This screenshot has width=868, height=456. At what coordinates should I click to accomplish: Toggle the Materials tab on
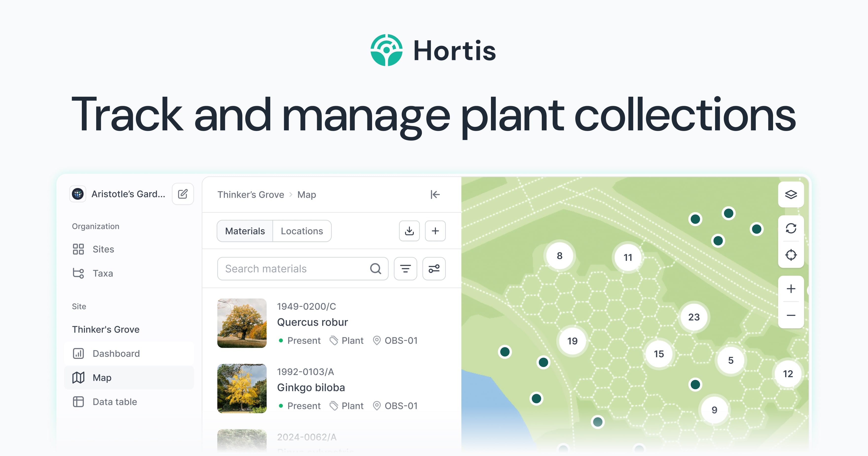[x=245, y=231]
